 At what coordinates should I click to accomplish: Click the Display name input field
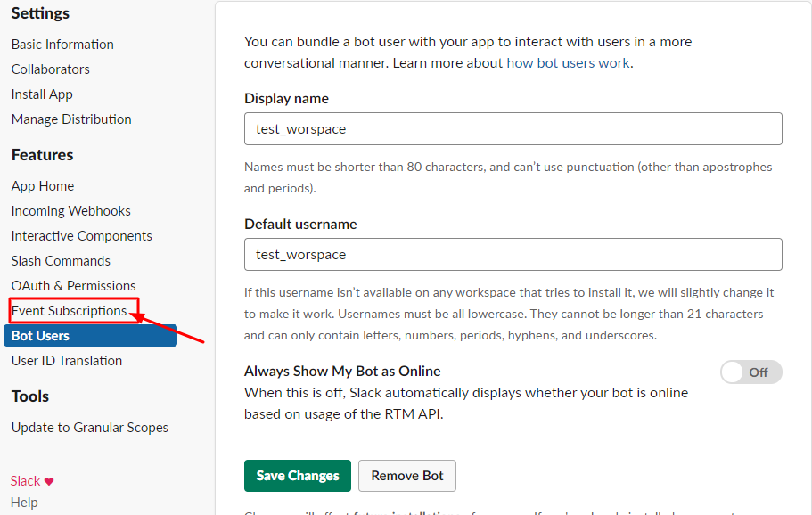(513, 129)
